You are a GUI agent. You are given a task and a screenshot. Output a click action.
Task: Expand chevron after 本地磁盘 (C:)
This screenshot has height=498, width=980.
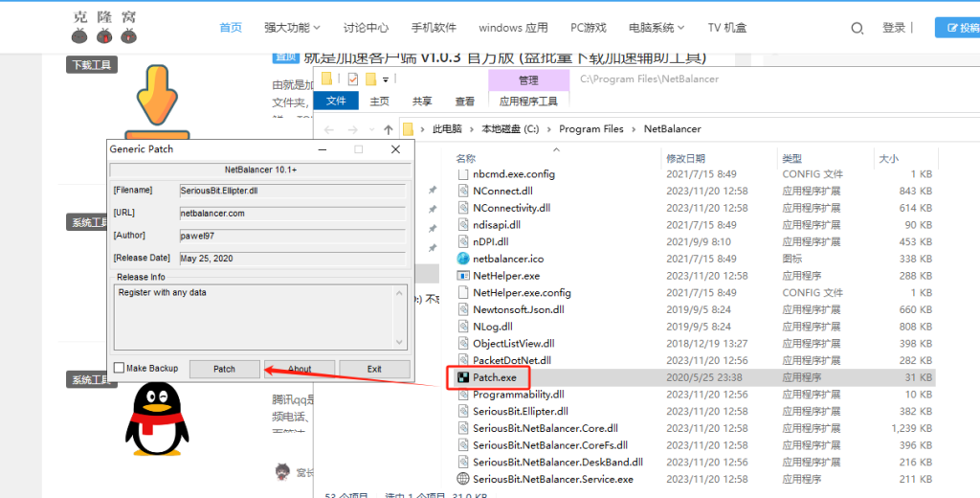point(548,129)
